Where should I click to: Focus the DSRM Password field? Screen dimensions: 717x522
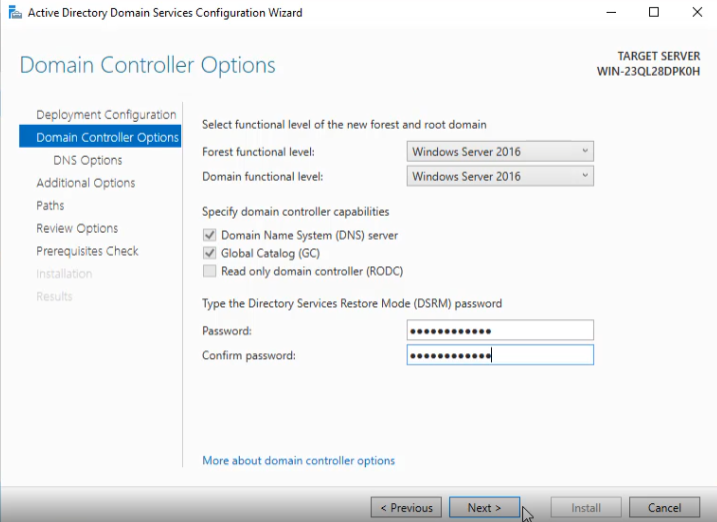tap(500, 330)
